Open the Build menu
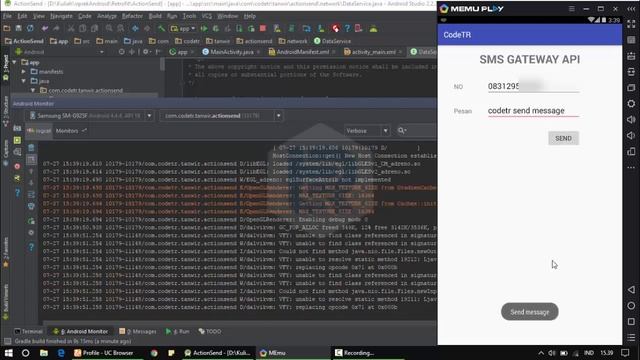Screen dimensions: 640x360 (155, 16)
